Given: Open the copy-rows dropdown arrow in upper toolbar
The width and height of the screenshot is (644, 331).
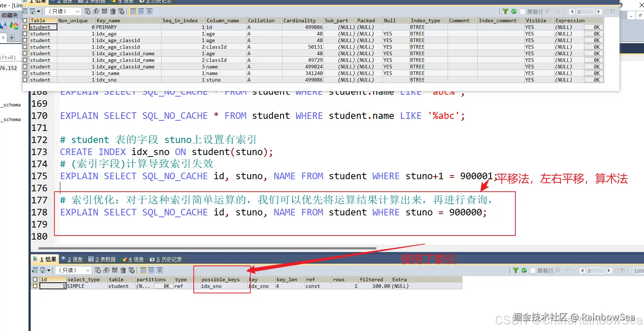Looking at the screenshot, I should (38, 11).
